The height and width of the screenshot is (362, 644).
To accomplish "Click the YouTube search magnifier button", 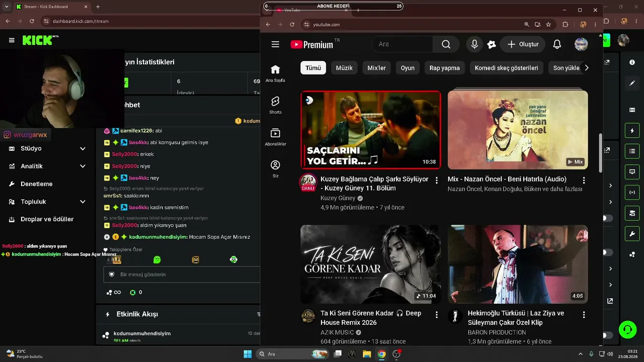I will [x=446, y=44].
